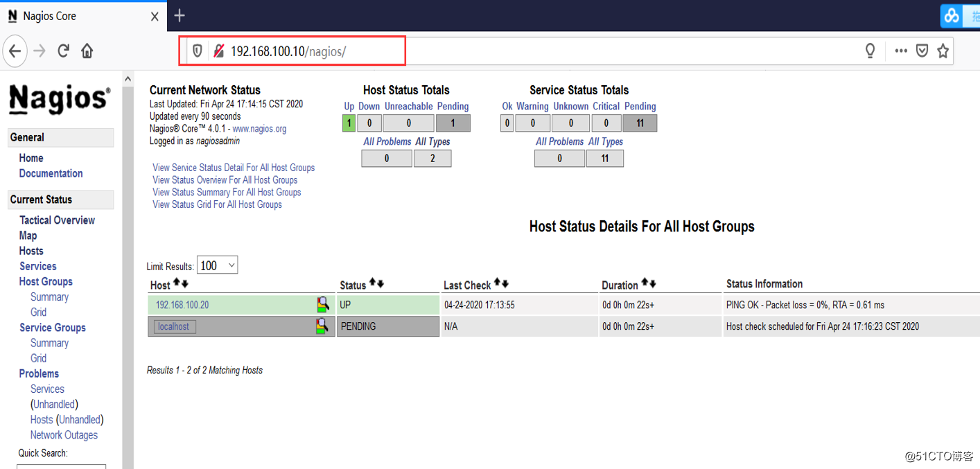980x469 pixels.
Task: Open new browser tab with plus icon
Action: tap(180, 15)
